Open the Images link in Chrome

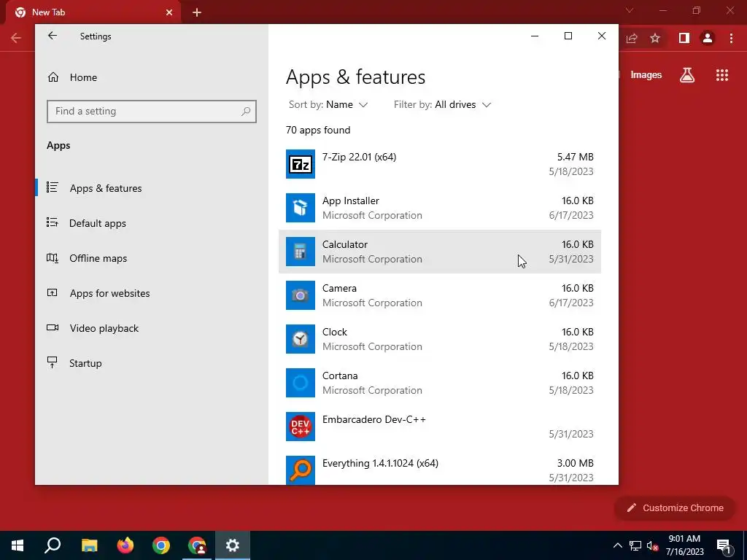click(646, 75)
